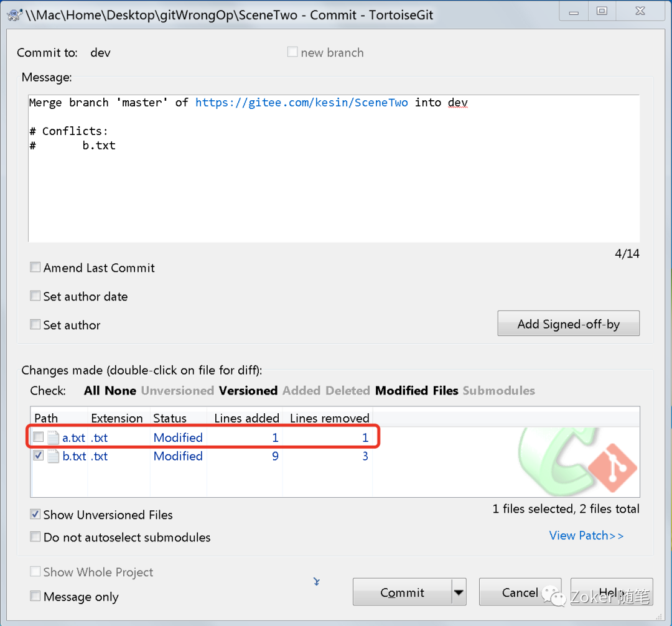Select the a.txt file name
The image size is (672, 626).
point(73,437)
